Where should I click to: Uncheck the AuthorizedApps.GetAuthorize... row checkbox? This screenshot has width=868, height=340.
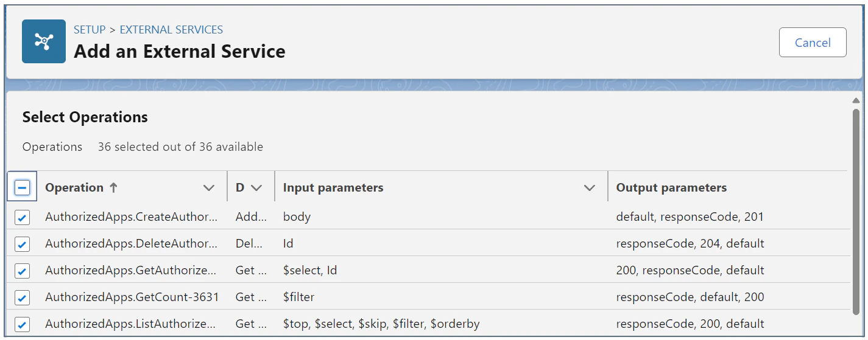22,271
